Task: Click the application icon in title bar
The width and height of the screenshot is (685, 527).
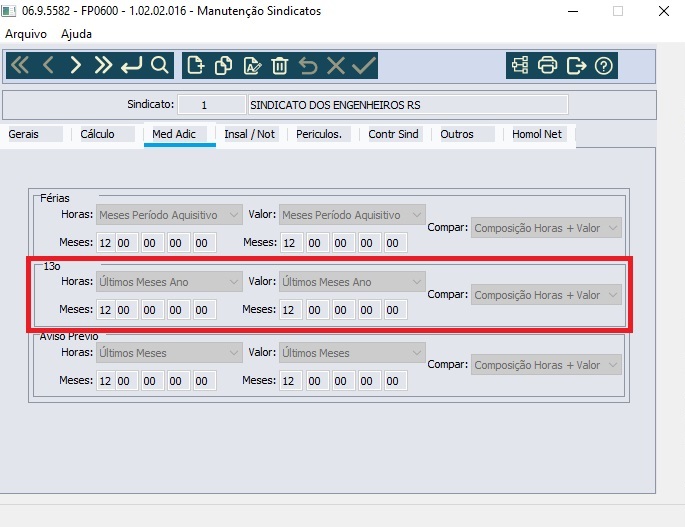Action: coord(9,11)
